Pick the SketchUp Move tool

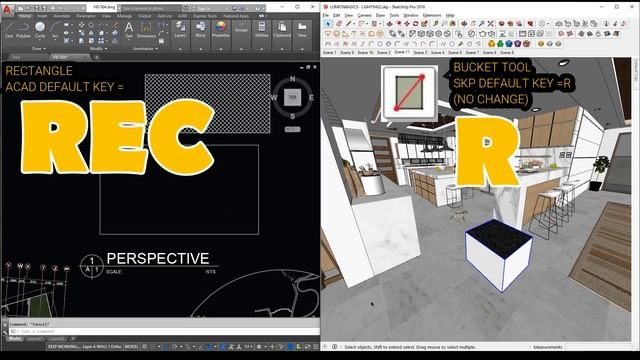click(407, 24)
